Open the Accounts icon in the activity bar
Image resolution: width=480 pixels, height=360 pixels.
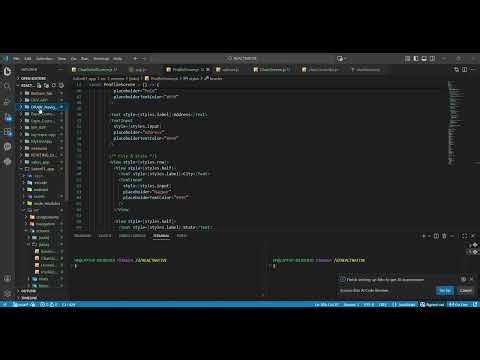tap(7, 278)
